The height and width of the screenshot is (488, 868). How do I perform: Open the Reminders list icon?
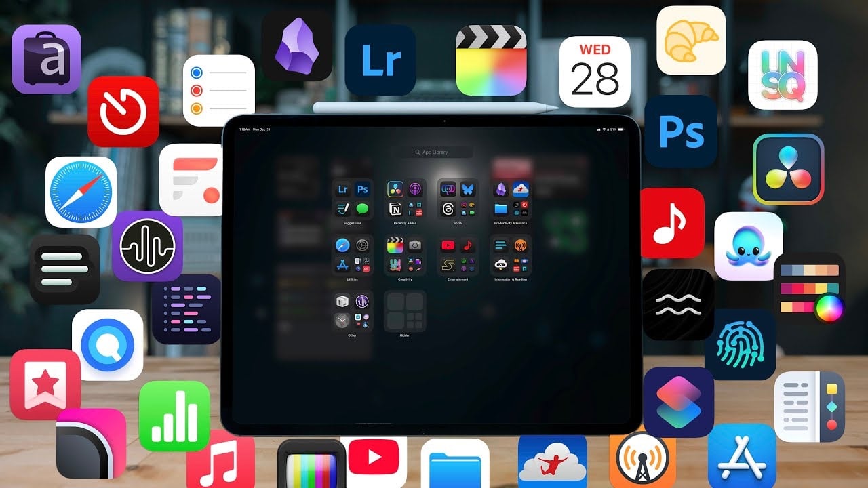pos(218,90)
